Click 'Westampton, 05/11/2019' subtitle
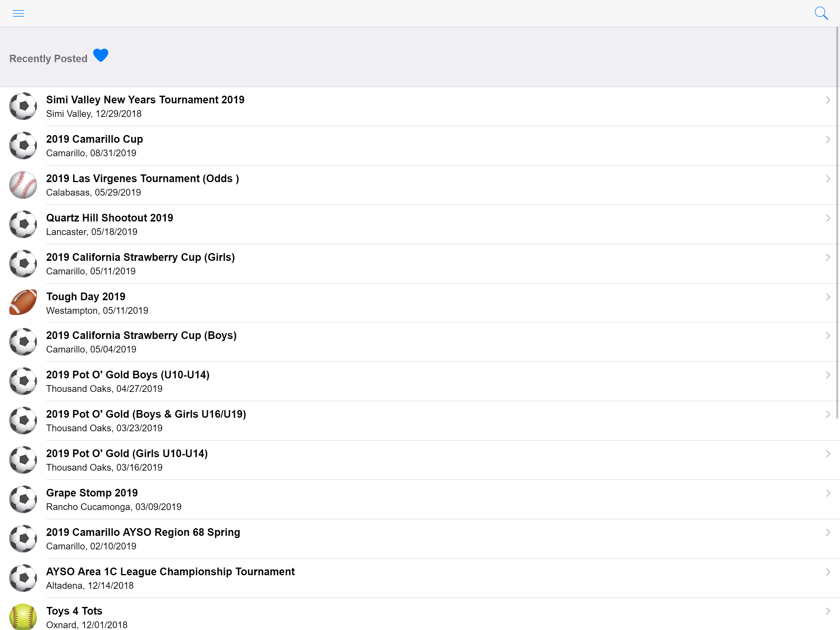Screen dimensions: 840x630 point(97,310)
